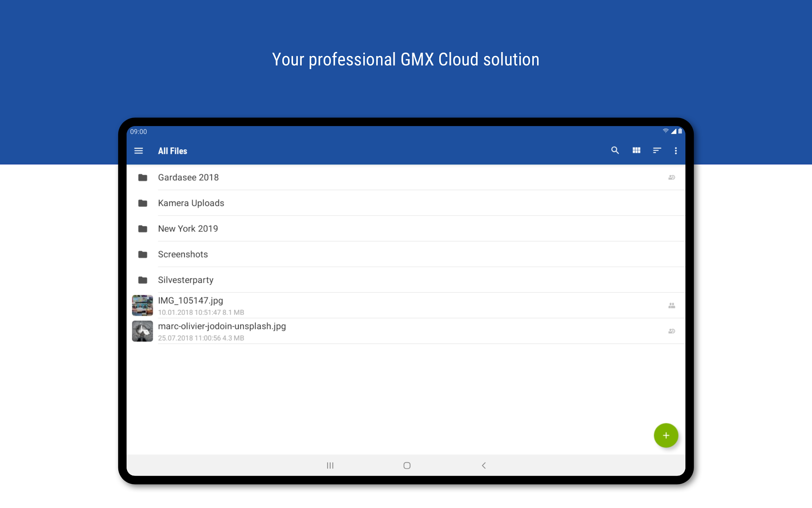Click the Wi-Fi status icon

665,131
